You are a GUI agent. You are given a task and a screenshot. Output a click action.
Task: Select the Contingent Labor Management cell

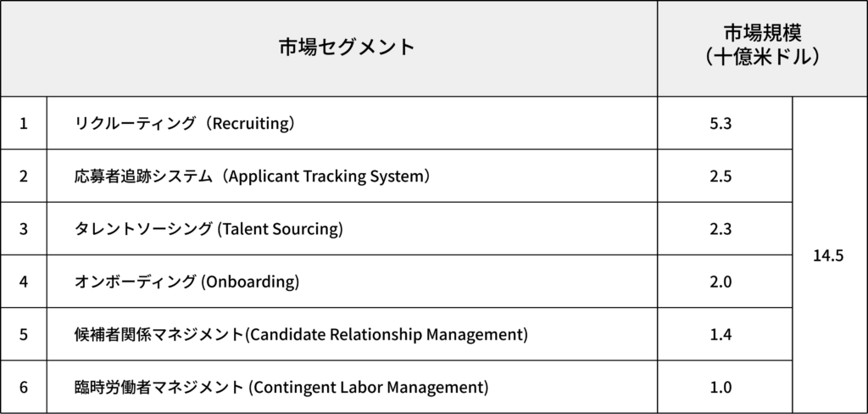click(x=281, y=387)
